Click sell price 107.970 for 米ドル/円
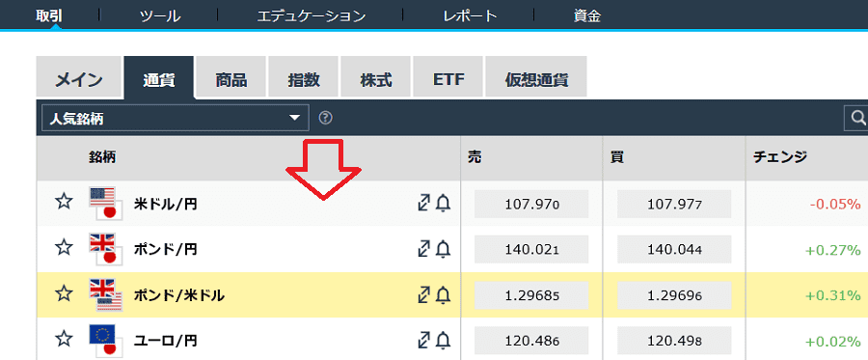 (531, 204)
